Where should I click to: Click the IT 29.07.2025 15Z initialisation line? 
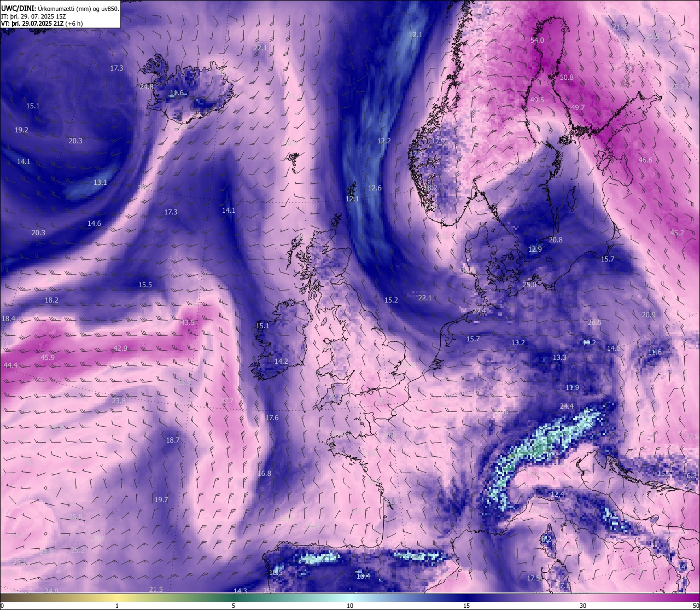coord(34,16)
